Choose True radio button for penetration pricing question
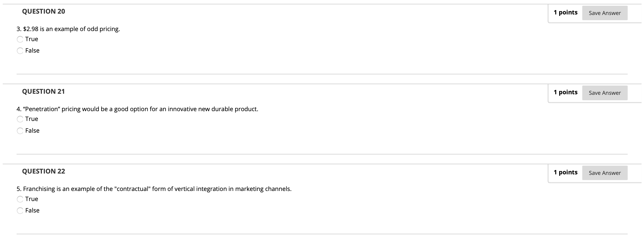The image size is (644, 237). coord(20,119)
